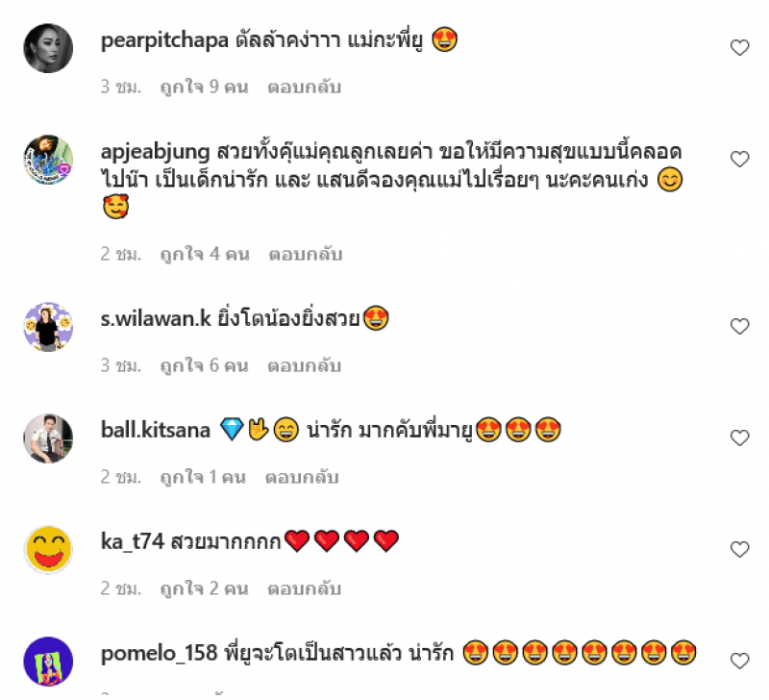Tap heart icon next to ka_t74 comment

point(739,549)
